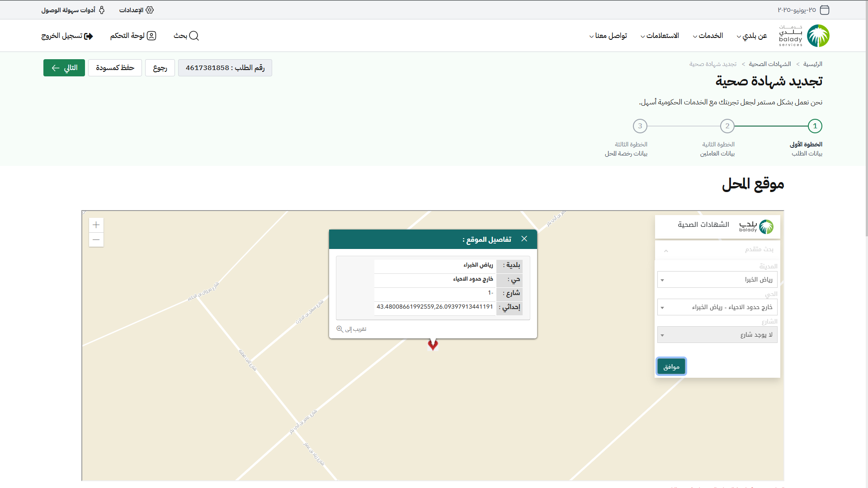Open accessibility tools icon
Image resolution: width=868 pixels, height=488 pixels.
pyautogui.click(x=102, y=10)
